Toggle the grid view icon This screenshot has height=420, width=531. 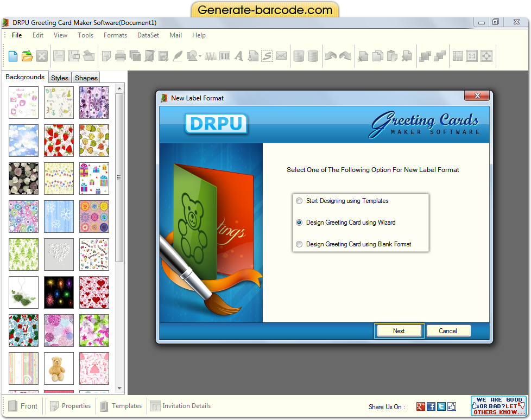tap(458, 56)
